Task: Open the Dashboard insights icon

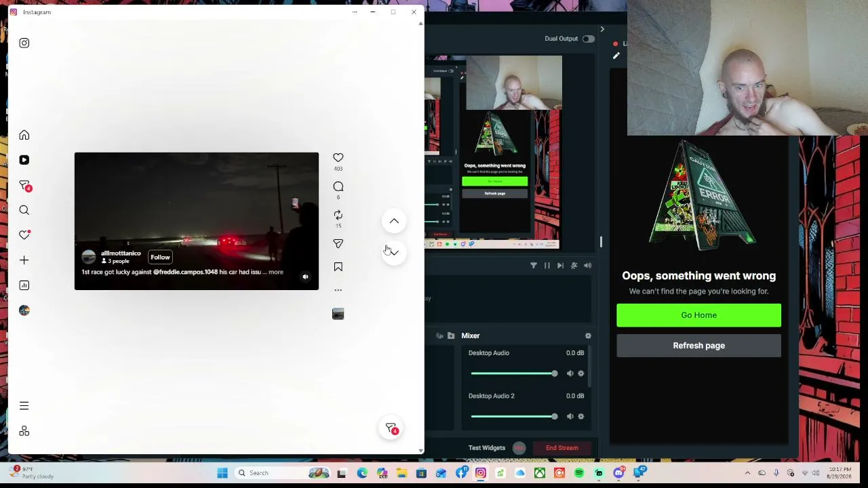Action: tap(24, 285)
